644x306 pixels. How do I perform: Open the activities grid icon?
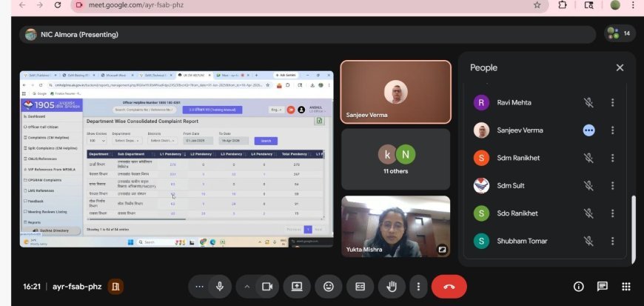click(x=625, y=286)
